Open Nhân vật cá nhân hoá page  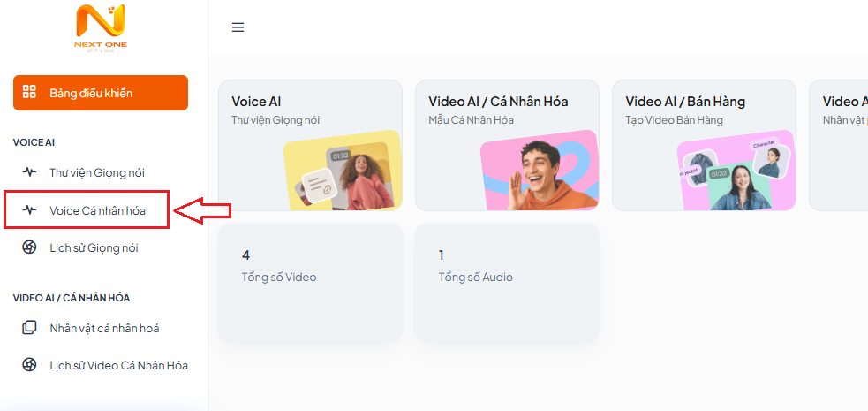(x=104, y=328)
